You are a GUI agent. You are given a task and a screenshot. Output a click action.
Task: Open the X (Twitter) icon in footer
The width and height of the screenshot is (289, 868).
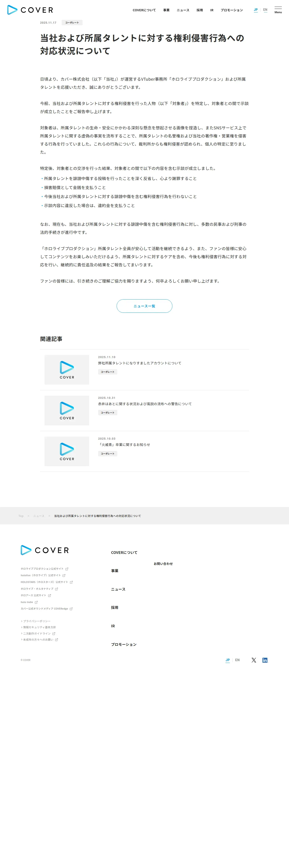(254, 660)
